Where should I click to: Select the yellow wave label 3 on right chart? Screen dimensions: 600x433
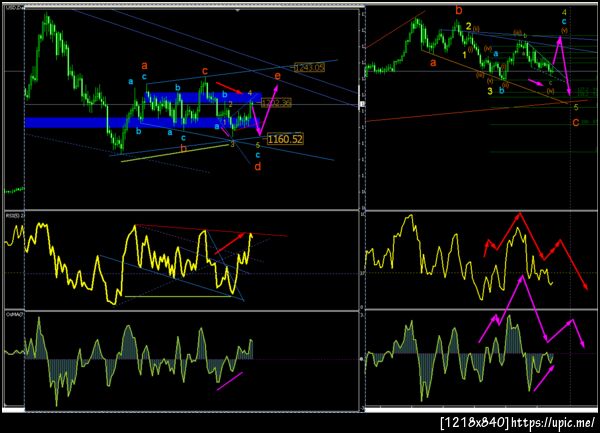(490, 91)
